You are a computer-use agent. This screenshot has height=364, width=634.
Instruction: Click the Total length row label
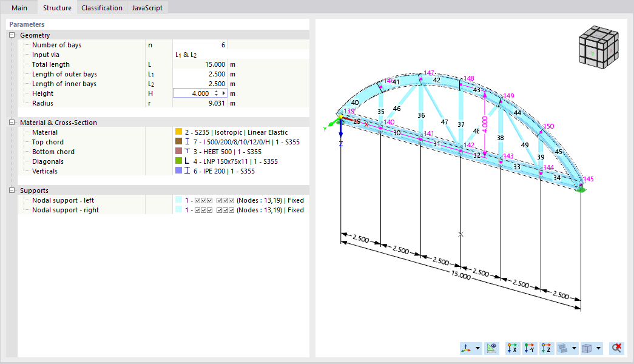pyautogui.click(x=51, y=64)
